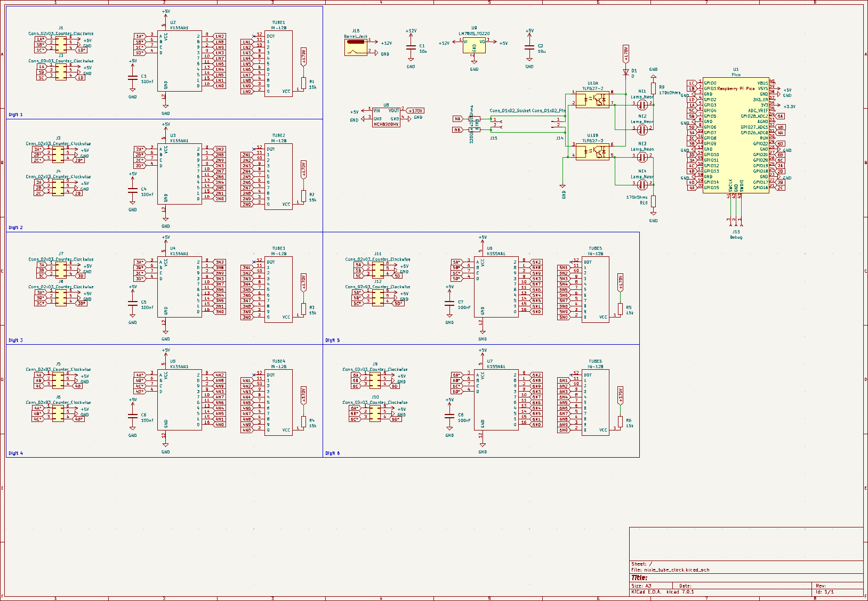Click the J15 connector label

(x=493, y=138)
